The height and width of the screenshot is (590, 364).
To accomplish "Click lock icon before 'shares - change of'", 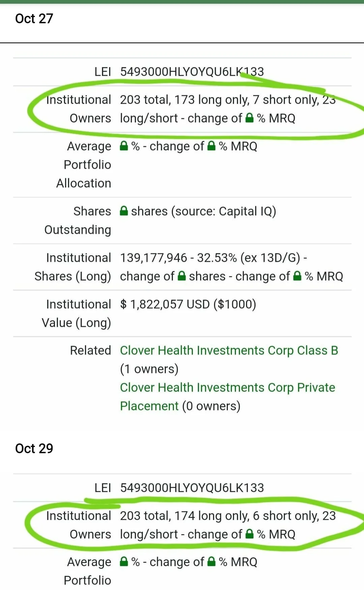I will pyautogui.click(x=182, y=276).
